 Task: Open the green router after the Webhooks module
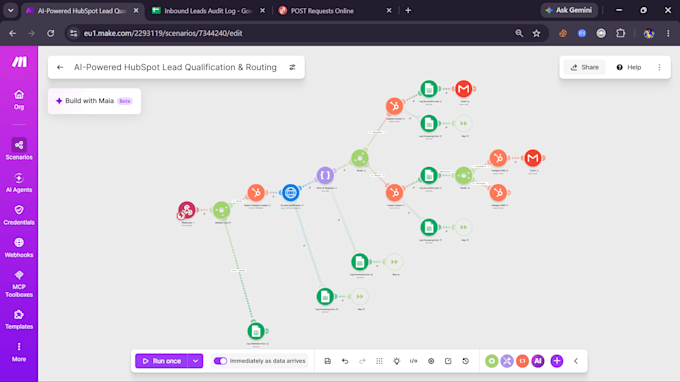click(x=222, y=210)
